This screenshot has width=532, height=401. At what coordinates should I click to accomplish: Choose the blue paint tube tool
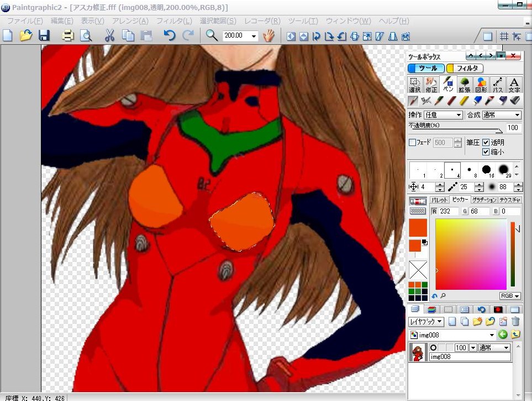coord(477,101)
